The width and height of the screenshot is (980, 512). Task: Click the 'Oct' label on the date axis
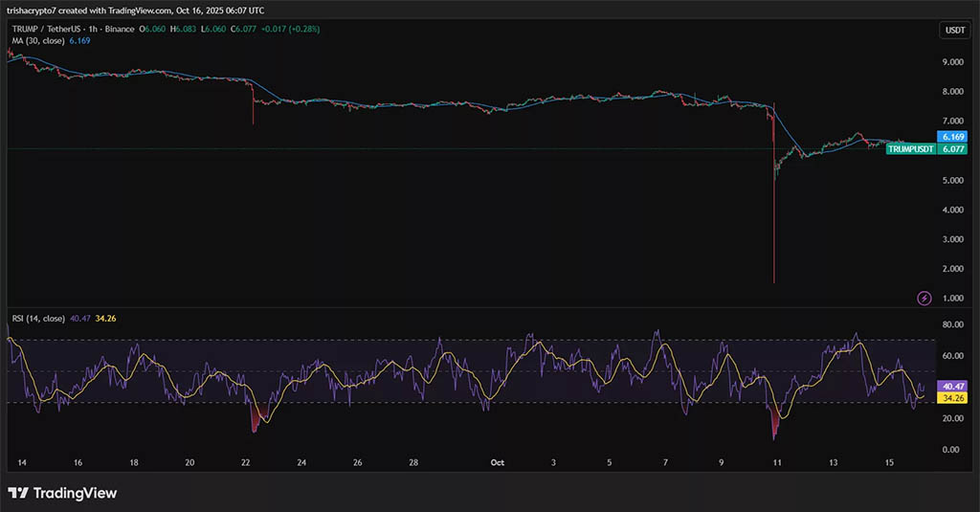click(497, 462)
